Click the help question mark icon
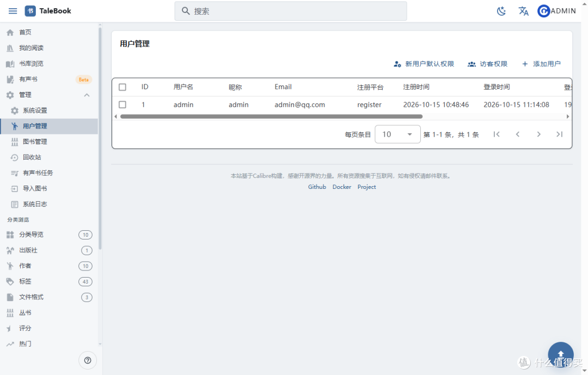This screenshot has width=588, height=375. [88, 360]
